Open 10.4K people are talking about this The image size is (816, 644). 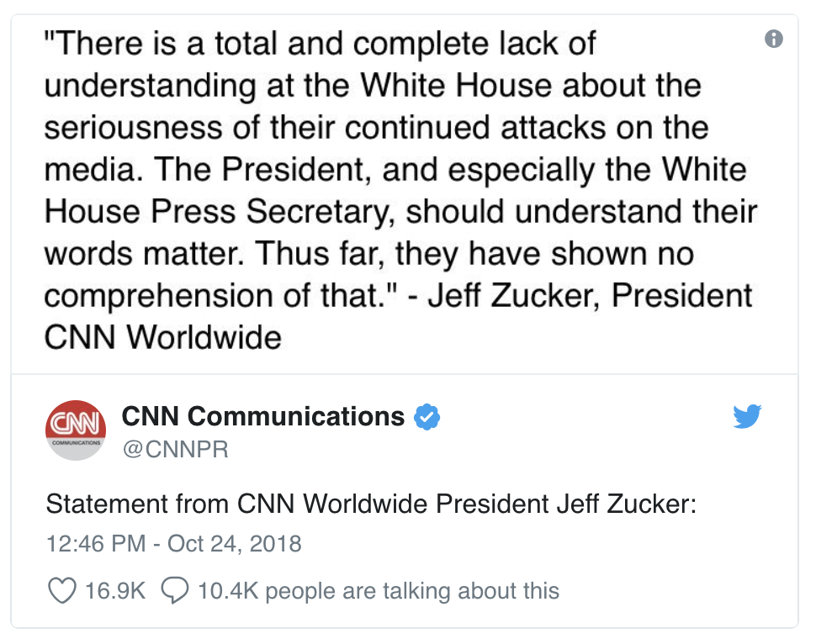379,591
